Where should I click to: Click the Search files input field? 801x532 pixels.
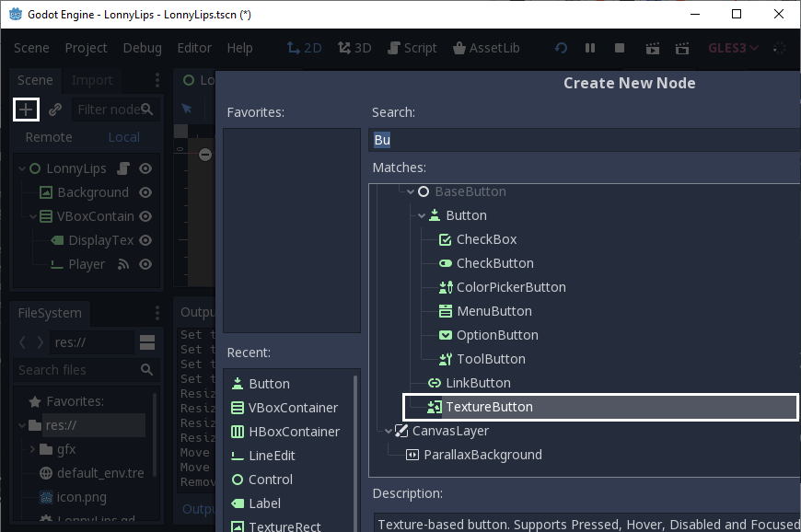click(x=86, y=370)
